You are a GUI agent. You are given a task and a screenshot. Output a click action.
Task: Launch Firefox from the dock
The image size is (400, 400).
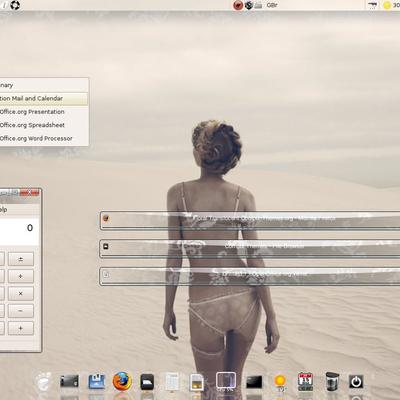tap(122, 382)
